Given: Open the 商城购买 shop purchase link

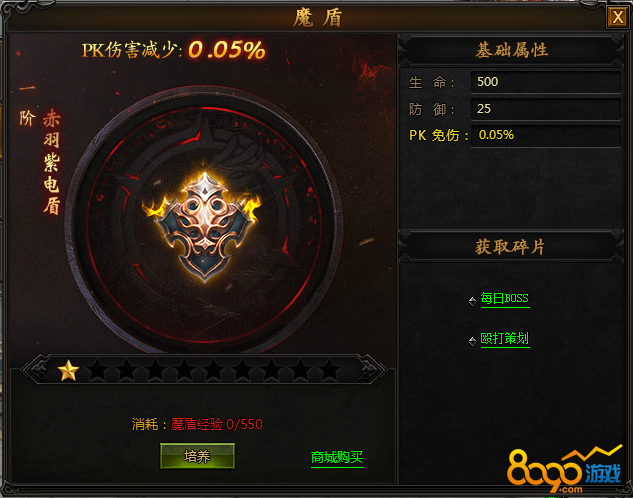Looking at the screenshot, I should click(337, 458).
